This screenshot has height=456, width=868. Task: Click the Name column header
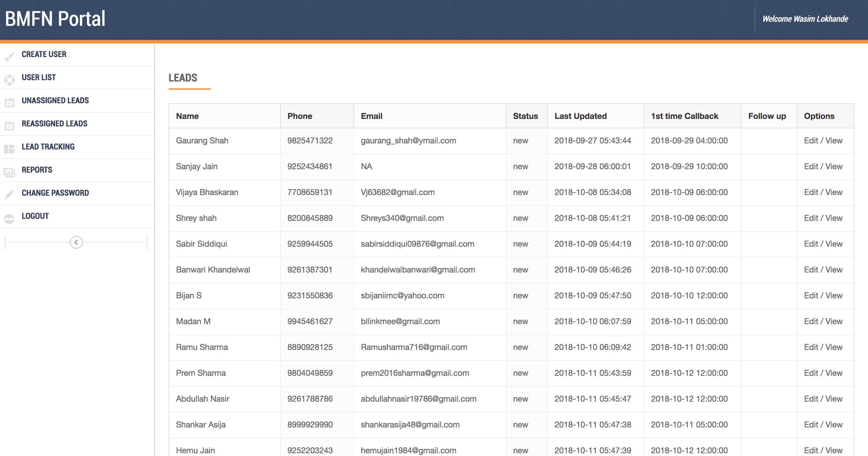coord(187,116)
